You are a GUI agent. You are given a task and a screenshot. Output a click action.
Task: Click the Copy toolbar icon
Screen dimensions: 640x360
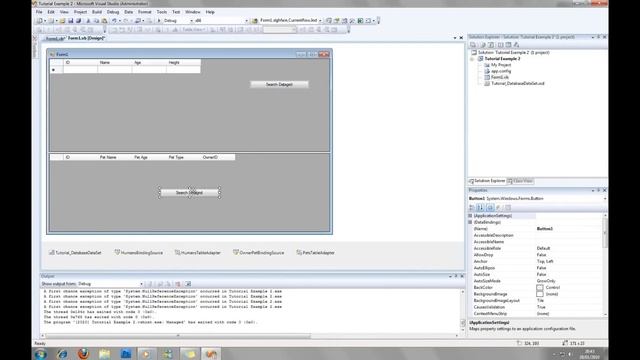tap(96, 20)
